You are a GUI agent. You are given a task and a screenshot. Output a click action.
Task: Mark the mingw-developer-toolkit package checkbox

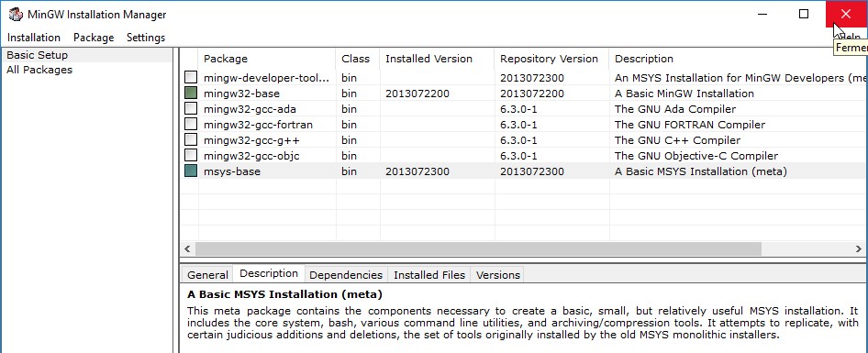click(191, 77)
